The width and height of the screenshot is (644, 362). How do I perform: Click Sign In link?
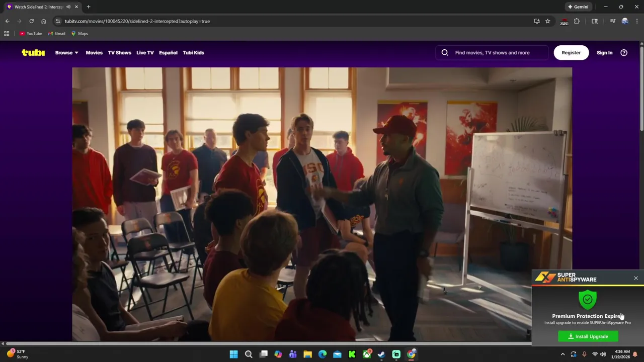pyautogui.click(x=604, y=52)
